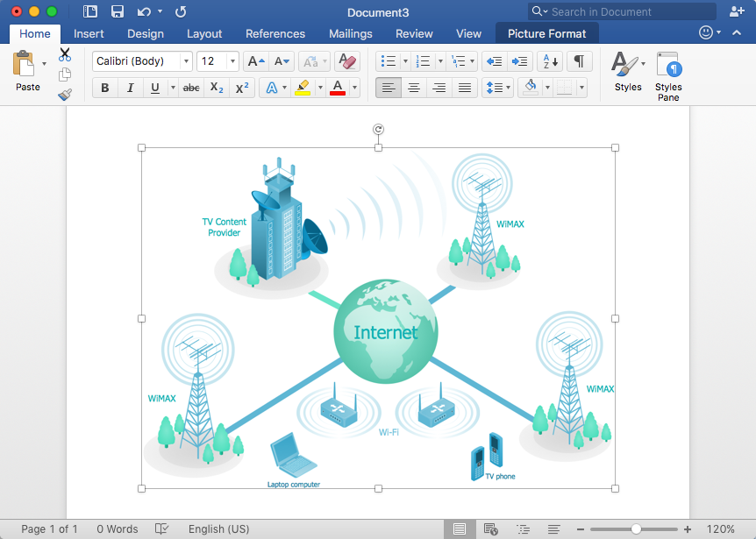
Task: Click the Clear All Formatting eraser icon
Action: tap(347, 61)
